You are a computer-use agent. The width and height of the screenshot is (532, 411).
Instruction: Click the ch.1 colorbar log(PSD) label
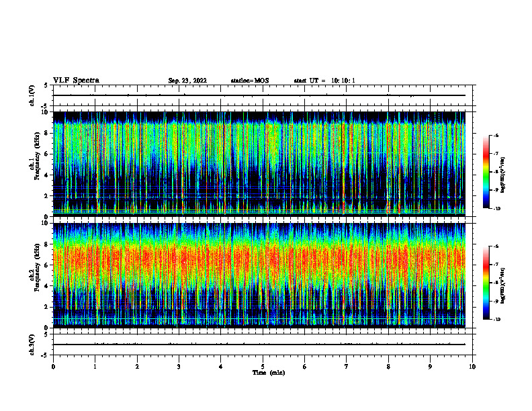pos(503,175)
